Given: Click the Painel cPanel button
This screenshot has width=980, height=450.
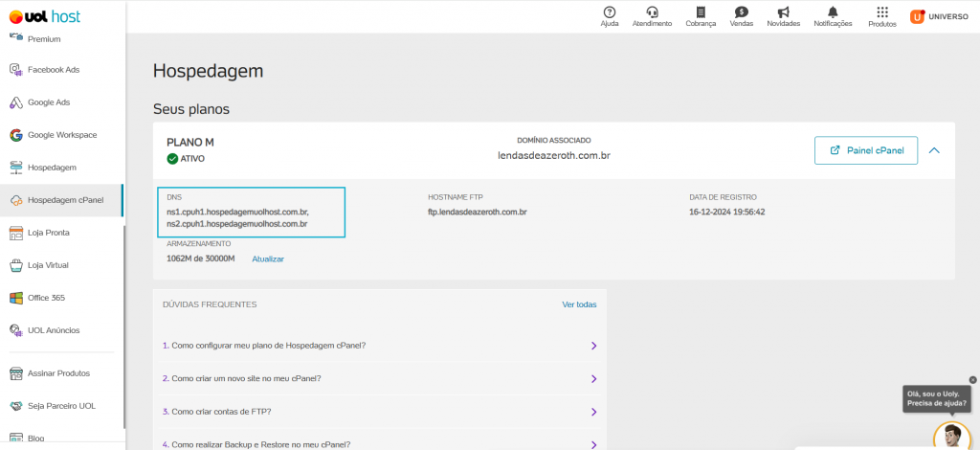Looking at the screenshot, I should 865,150.
